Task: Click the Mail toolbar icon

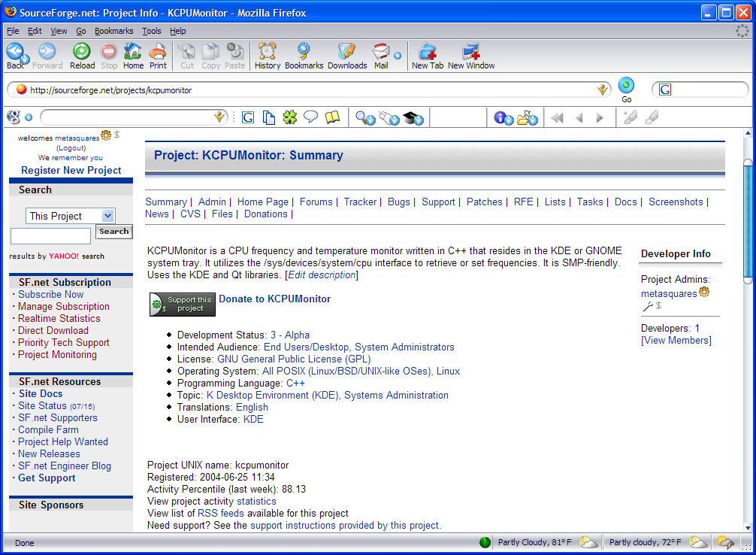Action: click(381, 53)
